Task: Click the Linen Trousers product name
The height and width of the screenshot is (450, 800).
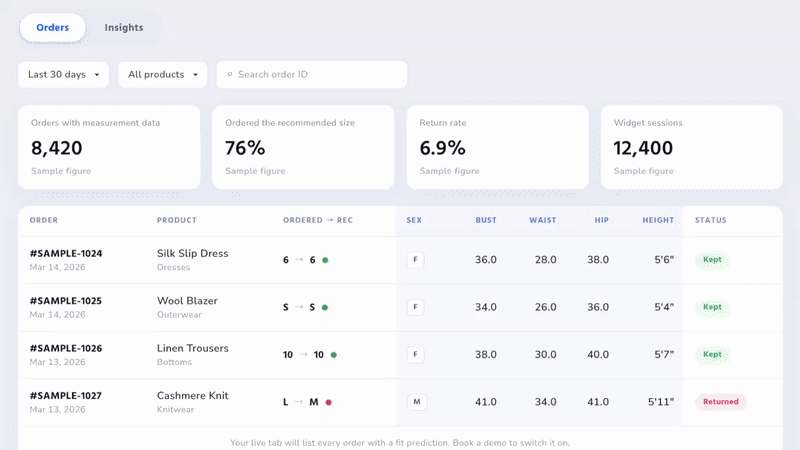Action: (192, 348)
